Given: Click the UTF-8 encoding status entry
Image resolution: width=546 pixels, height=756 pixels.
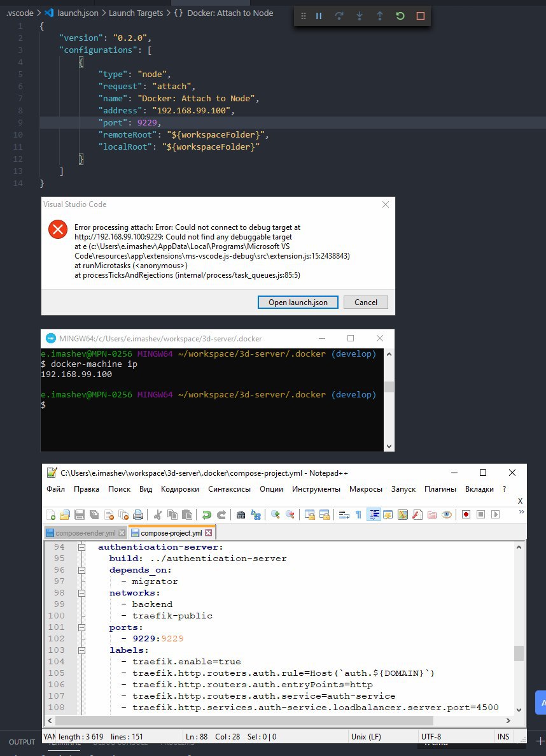Looking at the screenshot, I should [x=431, y=737].
